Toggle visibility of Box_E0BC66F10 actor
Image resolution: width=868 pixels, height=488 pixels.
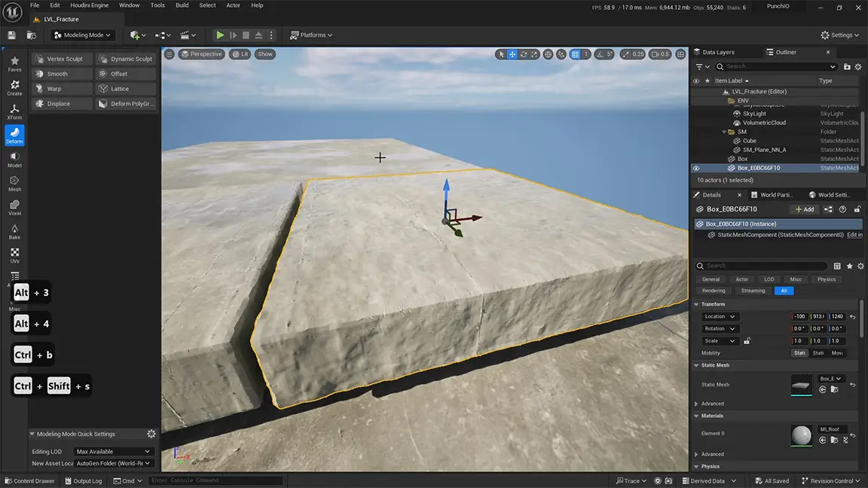pyautogui.click(x=696, y=168)
